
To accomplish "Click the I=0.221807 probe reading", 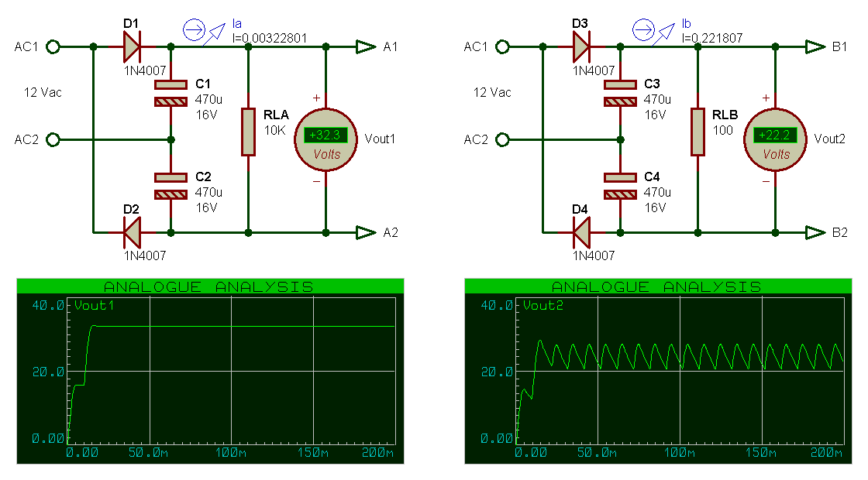I will click(712, 38).
